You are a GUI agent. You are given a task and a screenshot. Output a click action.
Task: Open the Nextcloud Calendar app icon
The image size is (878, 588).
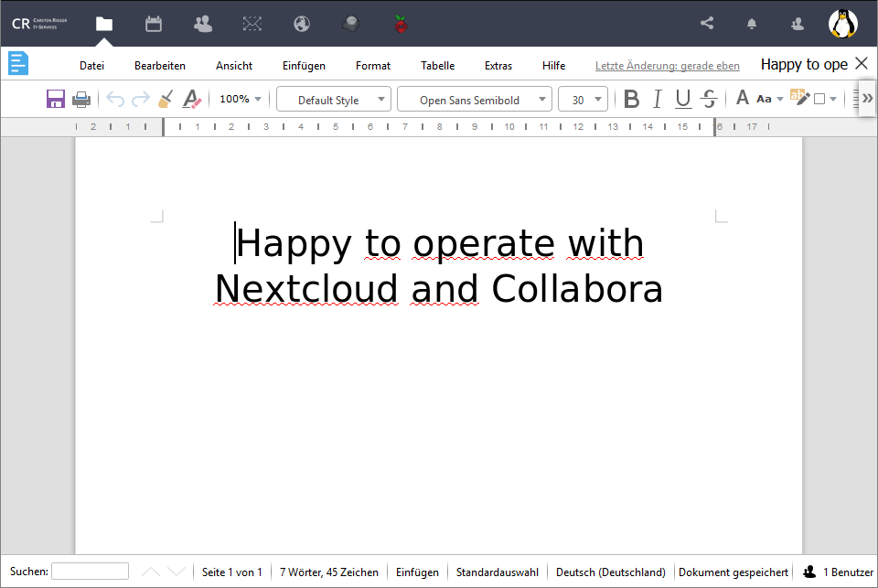(x=153, y=23)
